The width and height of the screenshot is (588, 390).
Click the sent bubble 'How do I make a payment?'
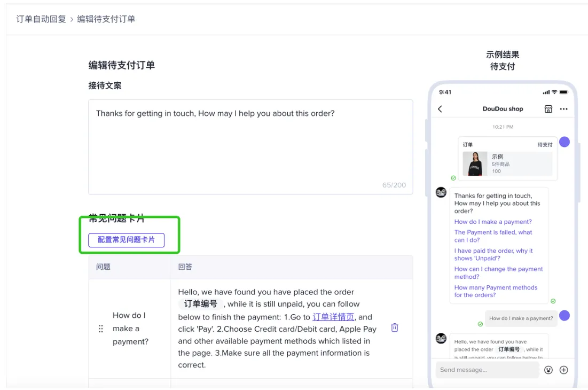click(x=521, y=318)
